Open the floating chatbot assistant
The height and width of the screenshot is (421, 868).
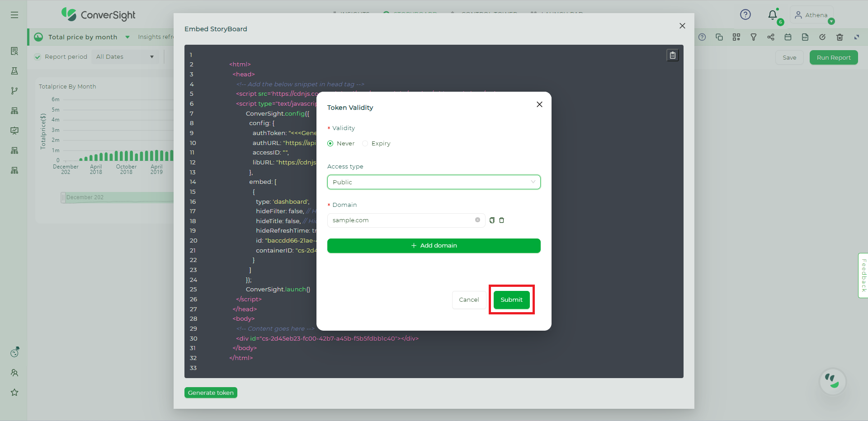832,382
